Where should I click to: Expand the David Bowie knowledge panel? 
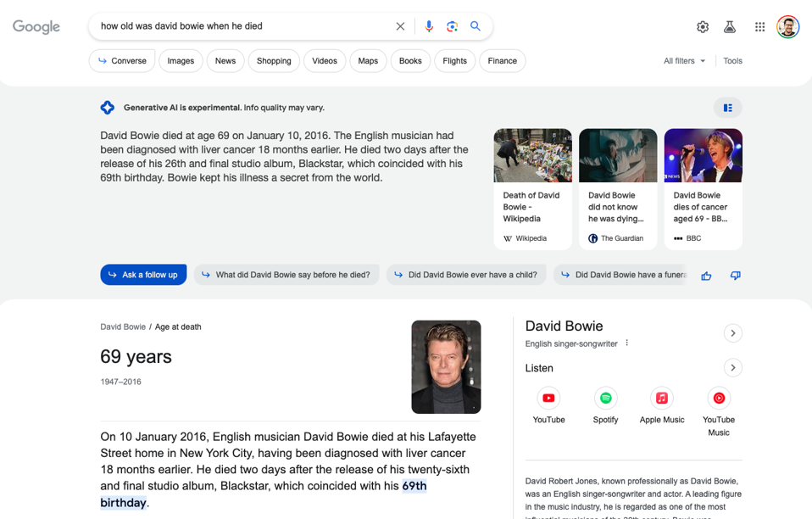pyautogui.click(x=733, y=333)
